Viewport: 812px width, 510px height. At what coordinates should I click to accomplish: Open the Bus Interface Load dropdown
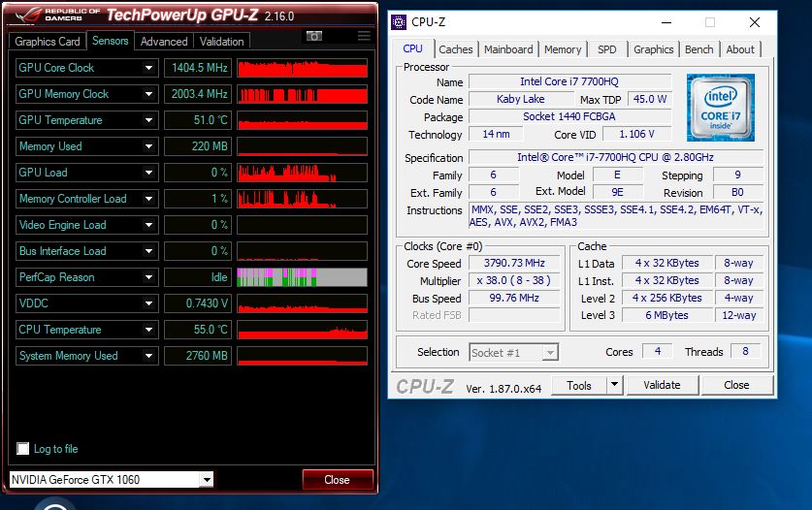pos(148,251)
